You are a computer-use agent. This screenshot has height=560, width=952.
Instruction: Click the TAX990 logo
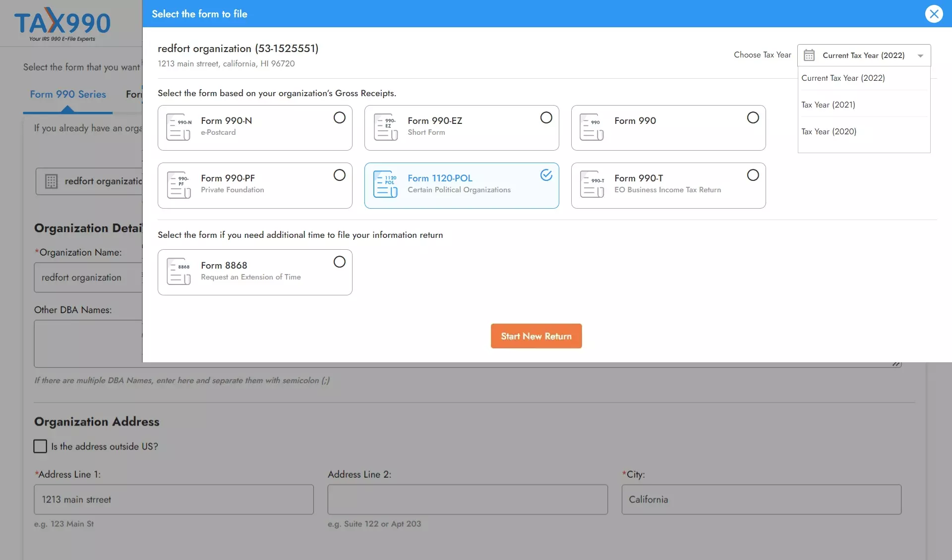tap(62, 24)
